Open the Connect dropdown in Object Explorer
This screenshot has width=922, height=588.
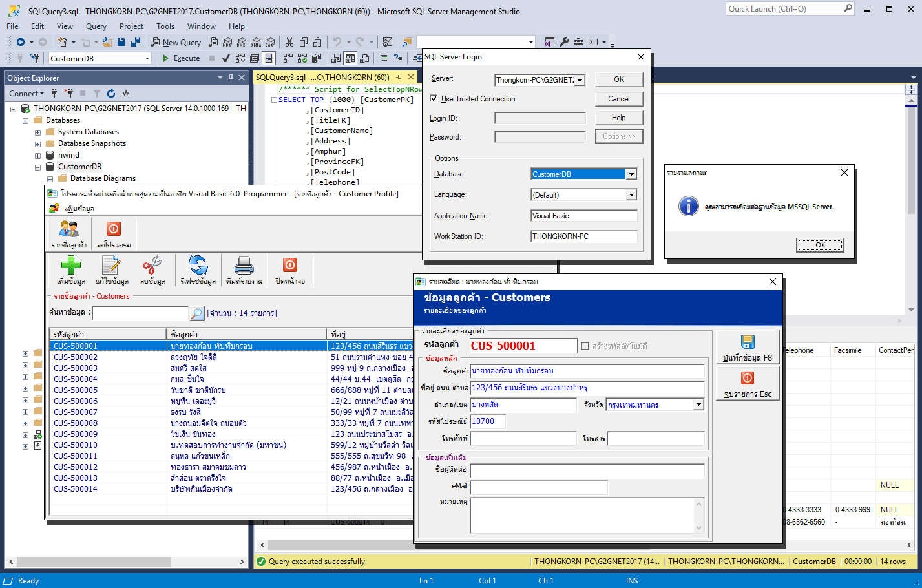(x=26, y=94)
